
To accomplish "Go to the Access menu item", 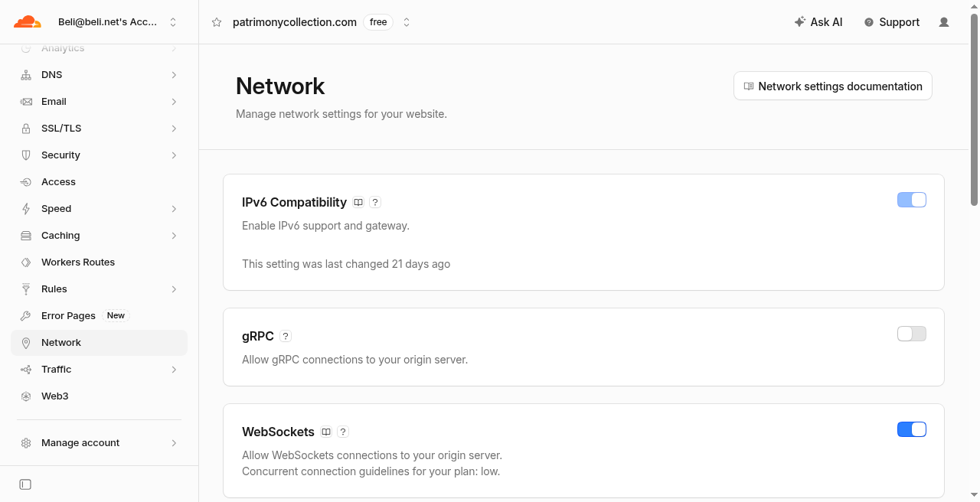I will pyautogui.click(x=99, y=182).
